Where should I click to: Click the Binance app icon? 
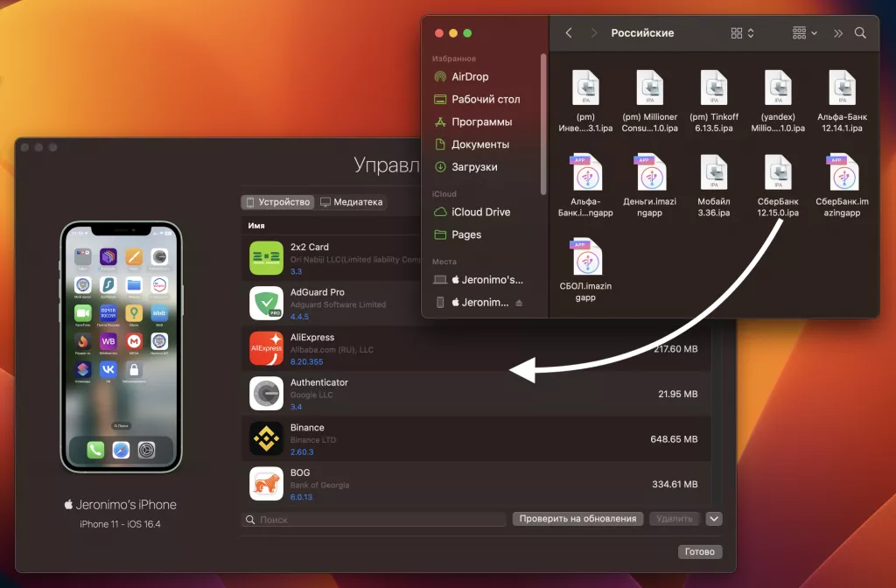[266, 438]
